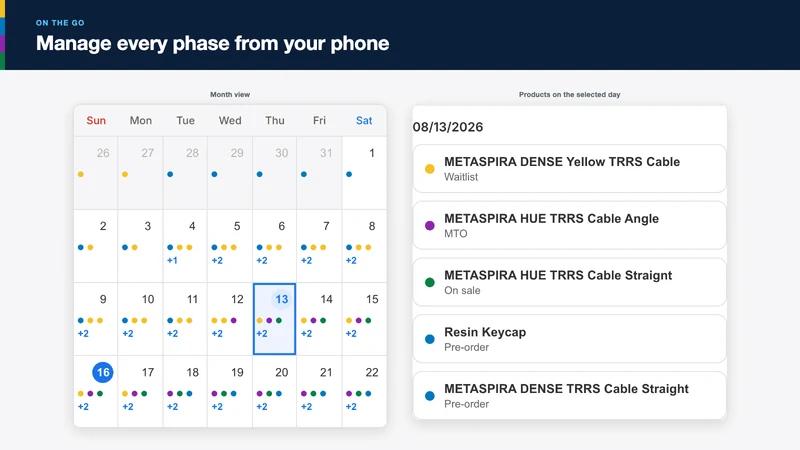Choose day 6 in the calendar
800x450 pixels.
click(274, 246)
